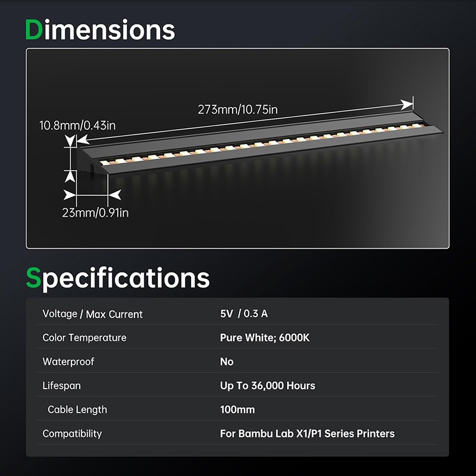This screenshot has width=476, height=476.
Task: Click the Dimensions heading
Action: coord(100,30)
